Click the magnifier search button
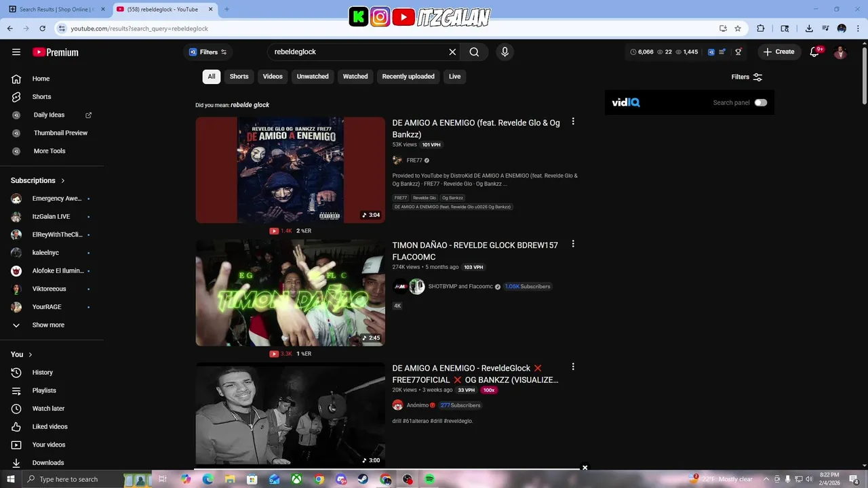Screen dimensions: 868x488 click(x=474, y=52)
